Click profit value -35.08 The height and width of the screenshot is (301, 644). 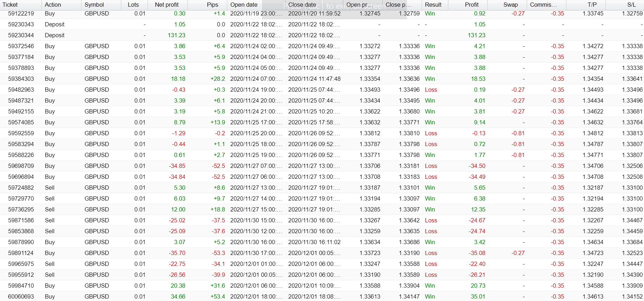coord(477,253)
